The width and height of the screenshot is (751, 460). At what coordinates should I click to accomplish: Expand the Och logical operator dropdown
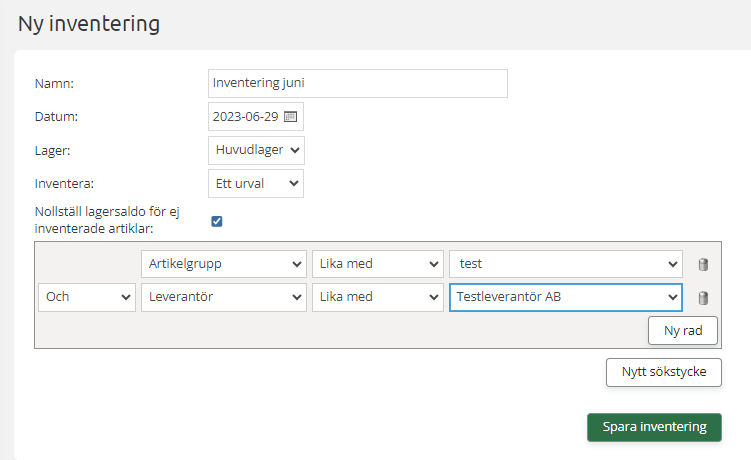click(x=87, y=297)
